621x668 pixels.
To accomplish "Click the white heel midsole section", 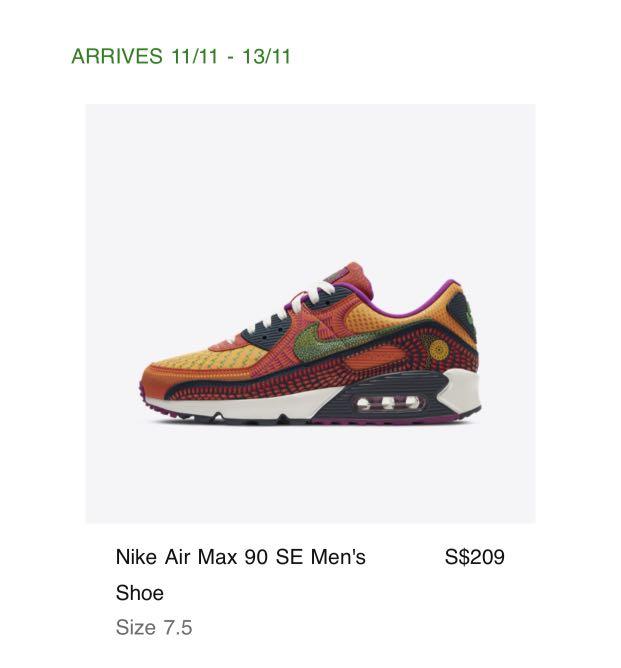I will (x=462, y=391).
